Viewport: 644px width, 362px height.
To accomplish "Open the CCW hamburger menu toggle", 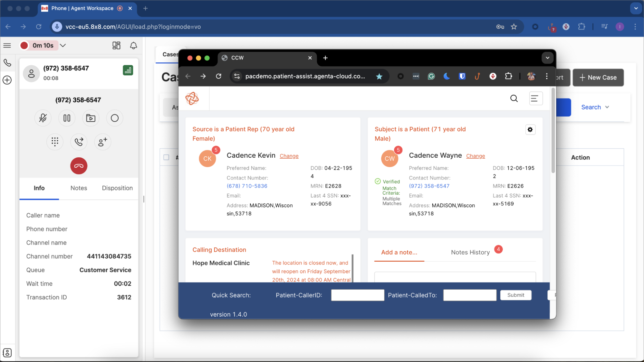I will [535, 98].
